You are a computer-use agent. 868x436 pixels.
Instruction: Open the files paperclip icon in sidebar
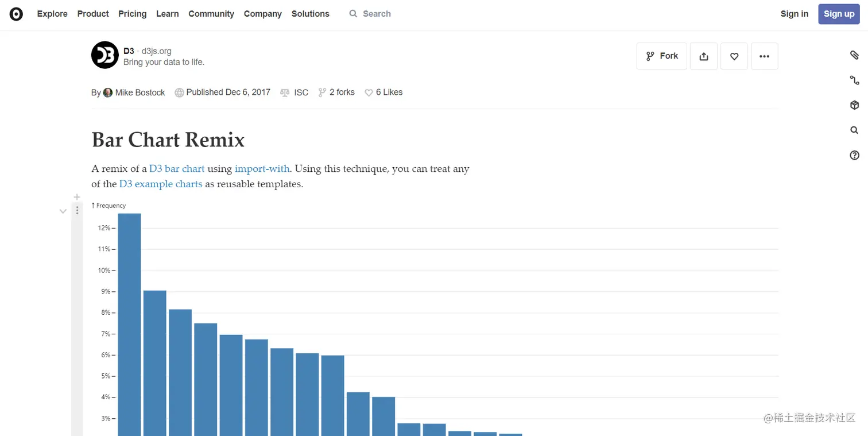pyautogui.click(x=854, y=55)
